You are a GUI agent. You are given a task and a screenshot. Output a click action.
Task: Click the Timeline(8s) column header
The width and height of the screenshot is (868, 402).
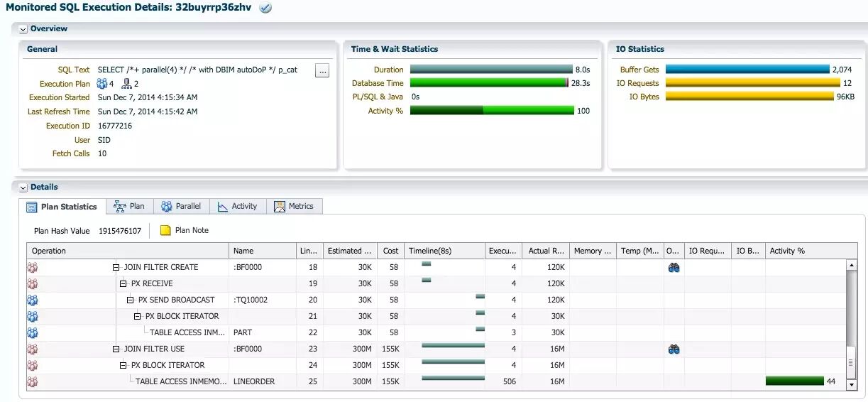coord(445,251)
